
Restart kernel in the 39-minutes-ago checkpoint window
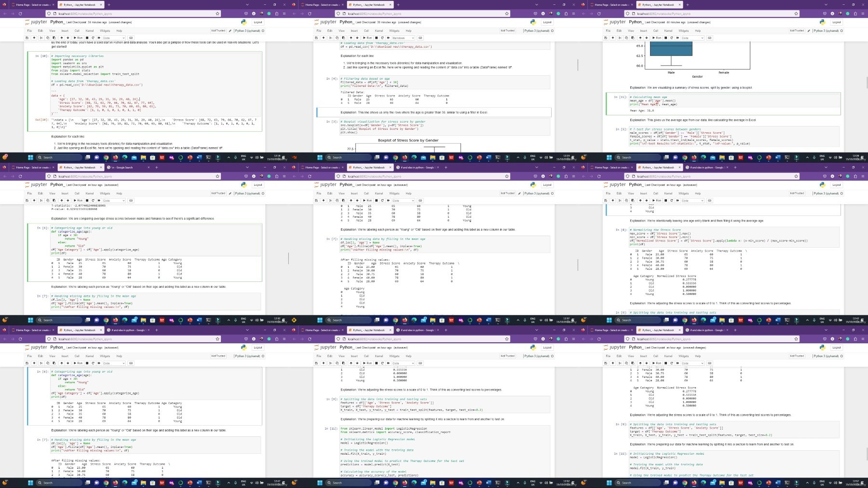[x=382, y=38]
